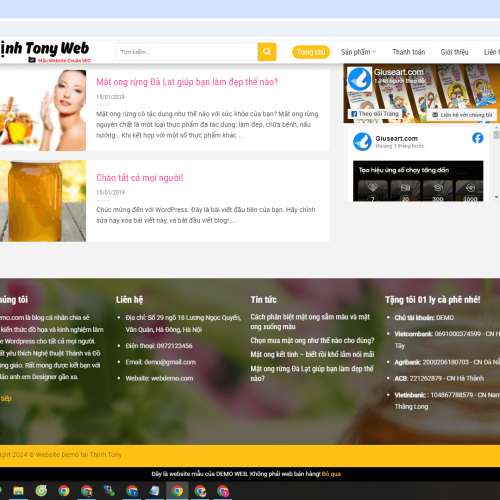Click the Giuseart.com post author name

click(396, 138)
